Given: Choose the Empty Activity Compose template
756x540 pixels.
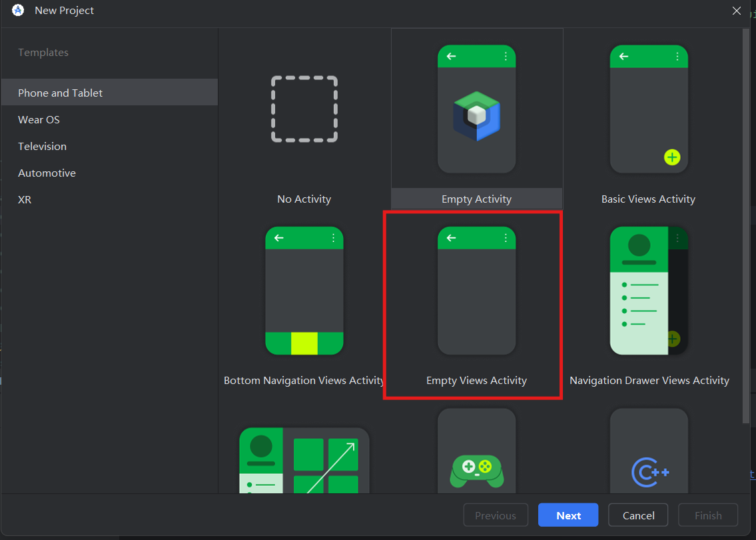Looking at the screenshot, I should (x=476, y=109).
